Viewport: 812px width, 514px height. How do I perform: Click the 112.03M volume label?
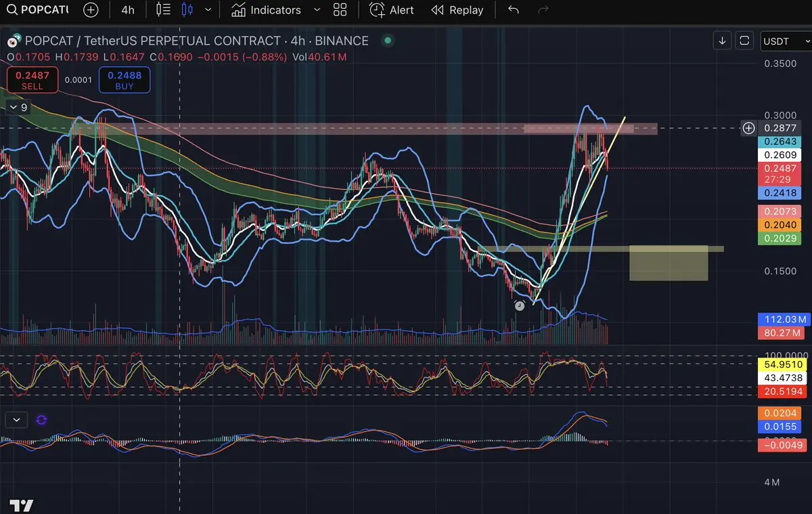[x=784, y=320]
